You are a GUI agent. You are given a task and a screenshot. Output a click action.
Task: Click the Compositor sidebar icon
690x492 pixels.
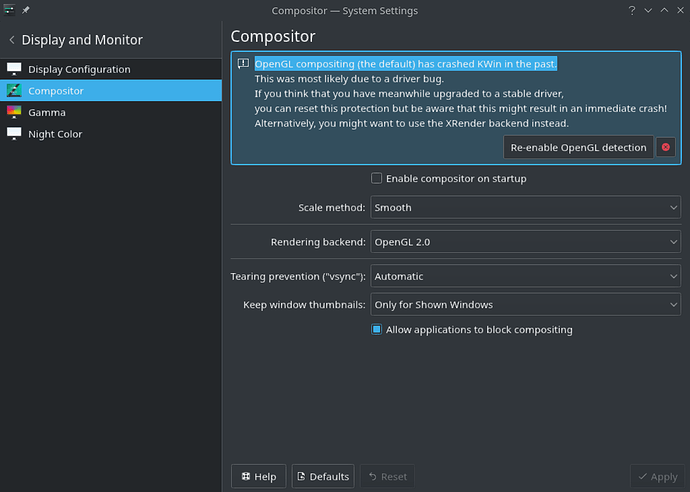coord(14,91)
